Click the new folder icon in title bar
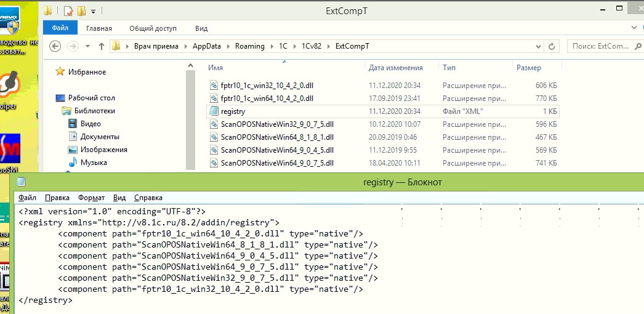 pos(82,11)
